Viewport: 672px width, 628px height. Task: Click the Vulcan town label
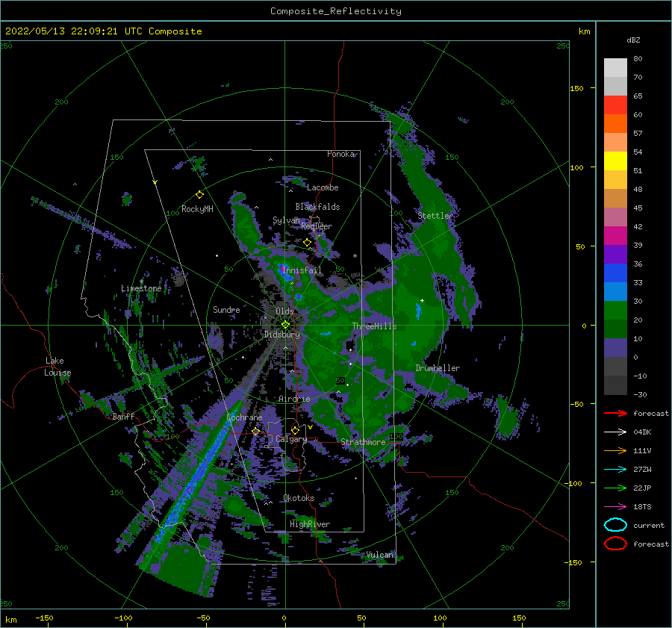379,555
